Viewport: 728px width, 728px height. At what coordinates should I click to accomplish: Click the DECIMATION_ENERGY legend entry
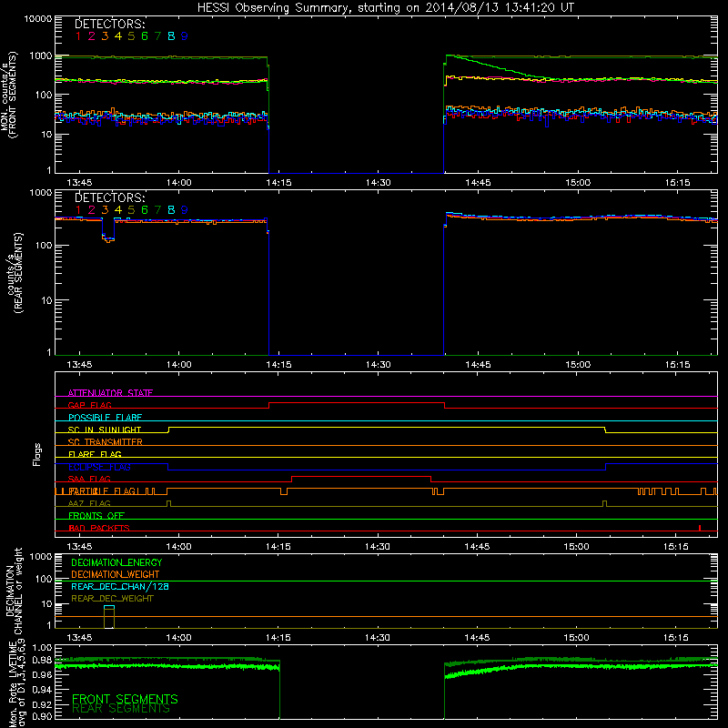tap(116, 562)
